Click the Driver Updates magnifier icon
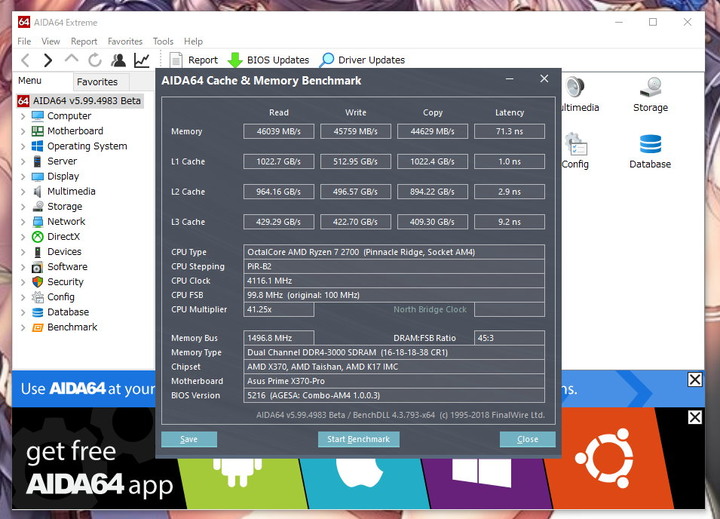This screenshot has height=519, width=720. click(x=327, y=60)
